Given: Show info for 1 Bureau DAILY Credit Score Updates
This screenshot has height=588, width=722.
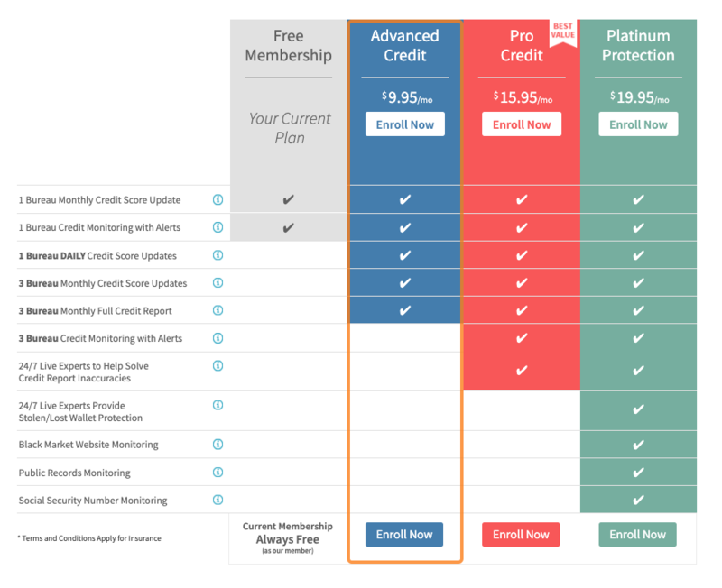Looking at the screenshot, I should pyautogui.click(x=218, y=255).
